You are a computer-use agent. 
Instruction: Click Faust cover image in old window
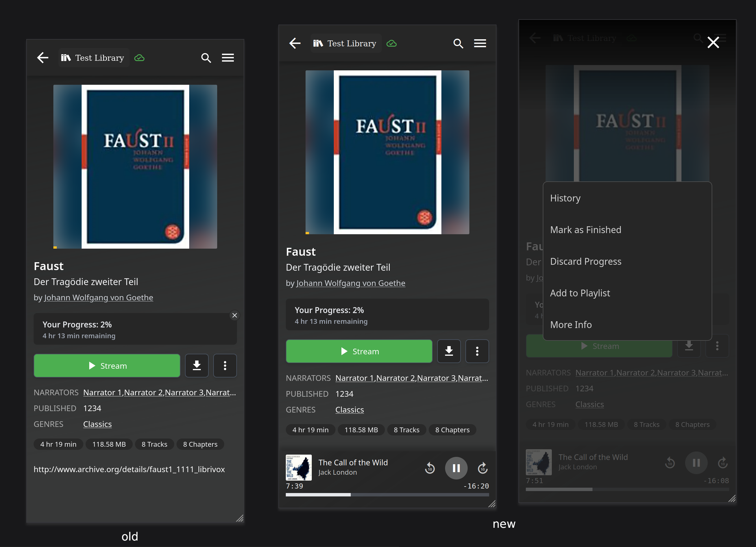pos(135,166)
